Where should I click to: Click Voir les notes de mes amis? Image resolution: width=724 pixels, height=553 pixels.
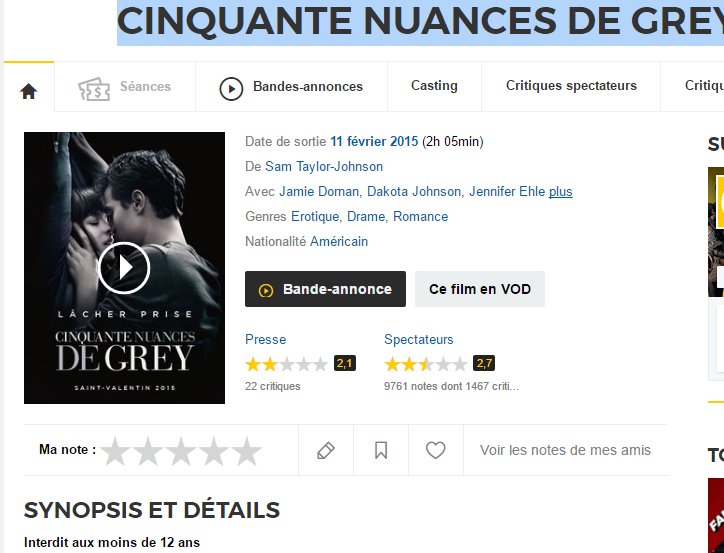coord(565,450)
